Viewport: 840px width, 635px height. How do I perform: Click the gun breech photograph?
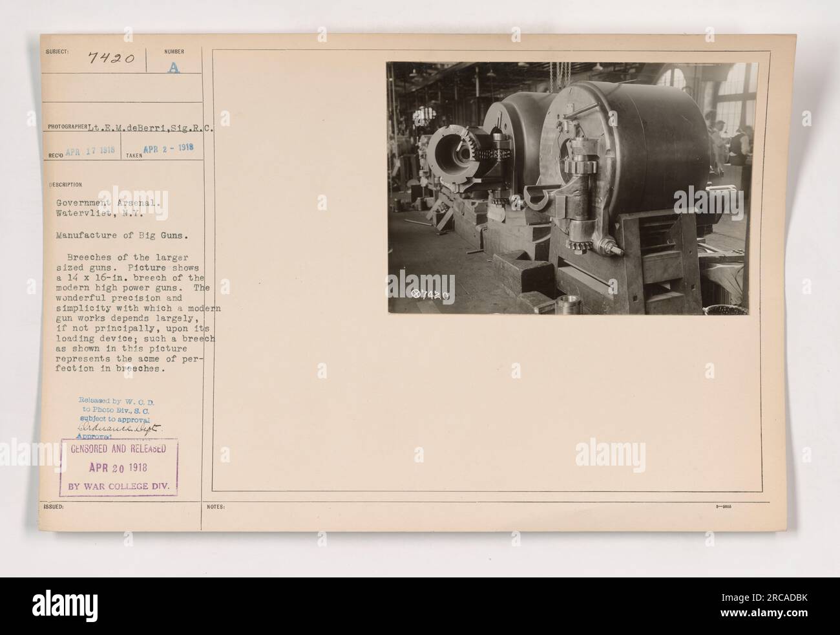tap(573, 188)
